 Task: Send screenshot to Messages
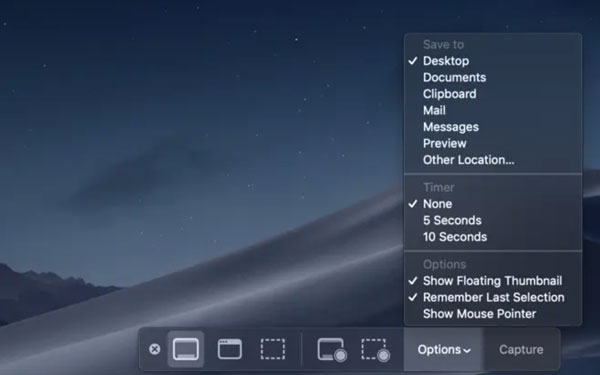493,127
